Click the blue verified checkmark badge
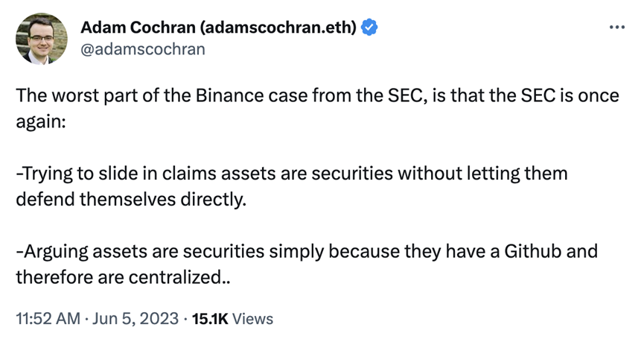The image size is (644, 342). [369, 28]
